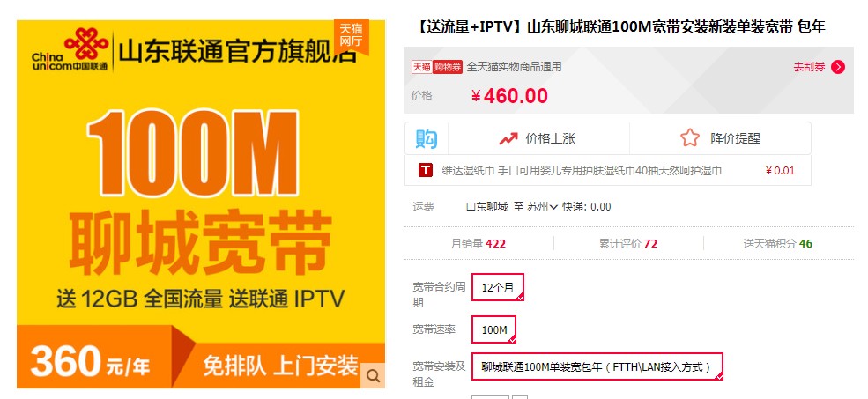Click the red arrow icon beside 去刮券
Image resolution: width=868 pixels, height=399 pixels.
point(838,68)
